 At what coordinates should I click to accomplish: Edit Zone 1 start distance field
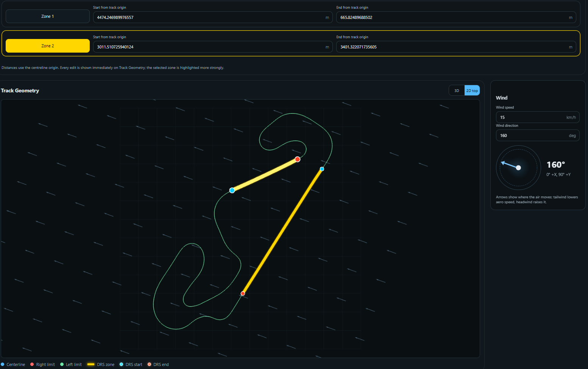213,17
